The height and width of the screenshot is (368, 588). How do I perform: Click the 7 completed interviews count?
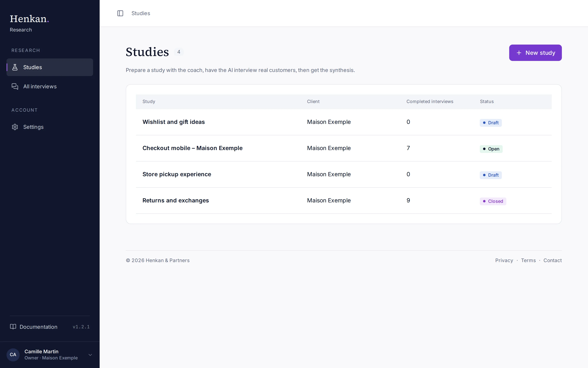(408, 148)
